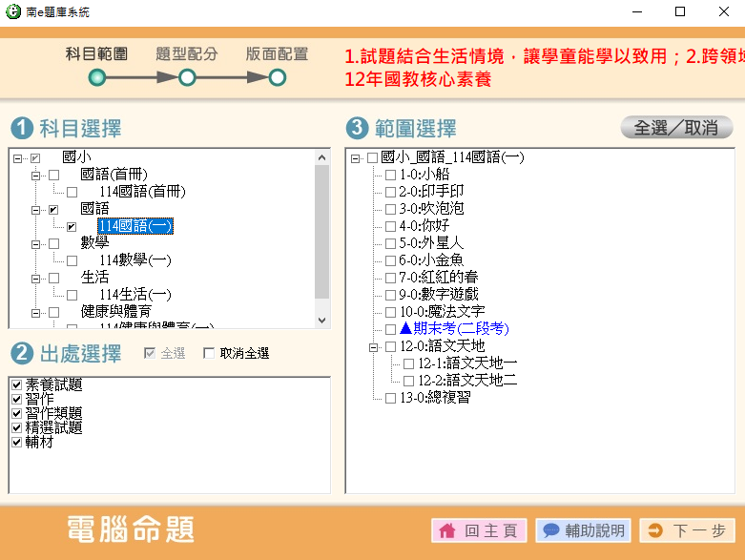Tick the 取消全選 checkbox
Image resolution: width=745 pixels, height=560 pixels.
pyautogui.click(x=209, y=354)
